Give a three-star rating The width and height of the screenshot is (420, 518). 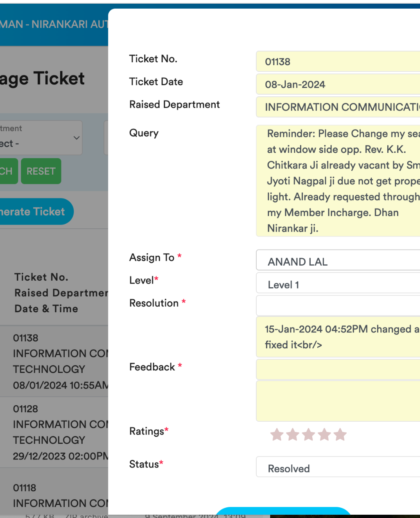pyautogui.click(x=308, y=434)
